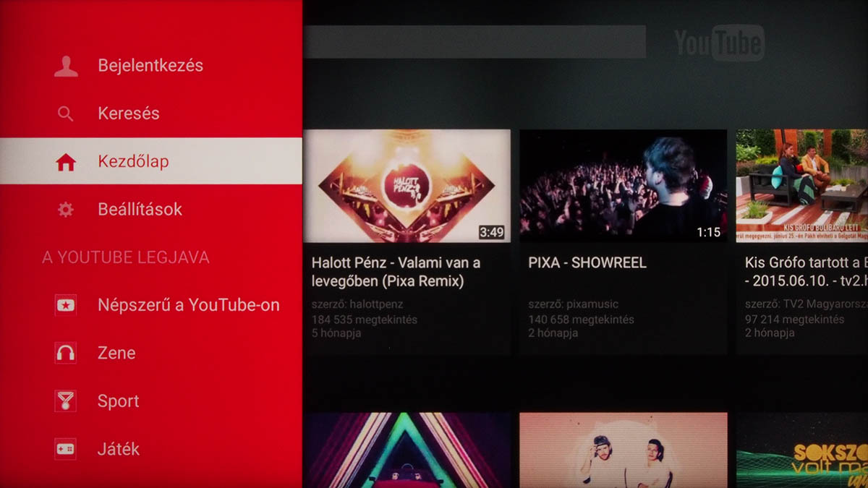Click the YouTube logo at top right
The width and height of the screenshot is (868, 488).
coord(719,43)
